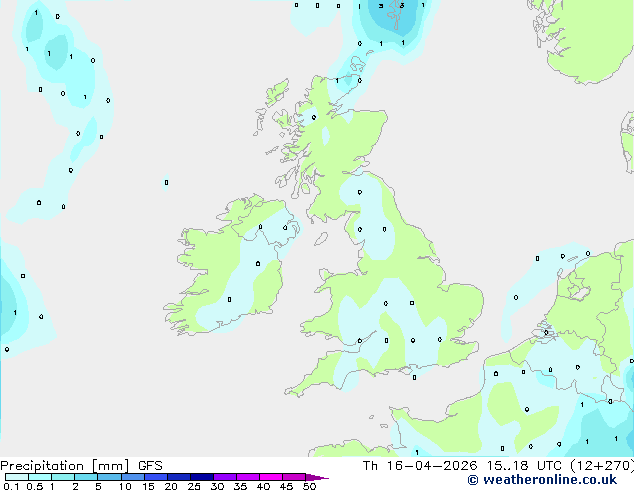634x490 pixels.
Task: Click legend scale label '45'
Action: coord(286,486)
